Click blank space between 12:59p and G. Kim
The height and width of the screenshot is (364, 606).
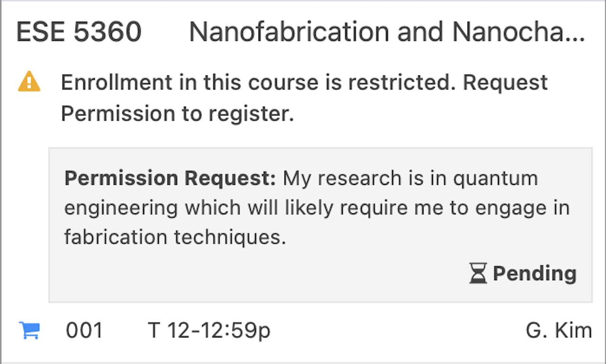398,331
